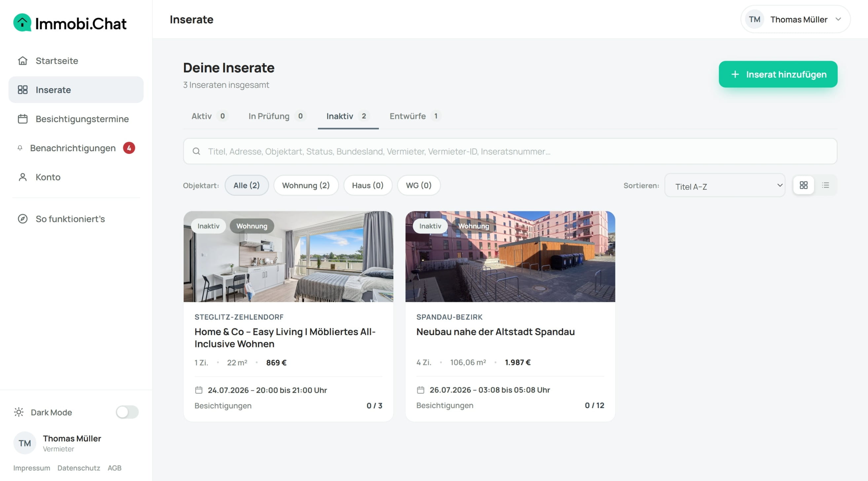This screenshot has width=868, height=481.
Task: Click the price 869 €
Action: tap(276, 362)
